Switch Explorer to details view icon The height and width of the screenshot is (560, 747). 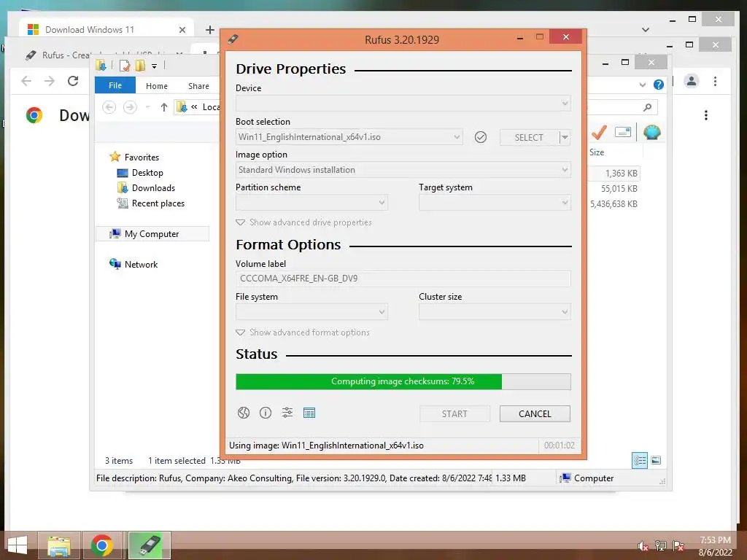(x=640, y=461)
